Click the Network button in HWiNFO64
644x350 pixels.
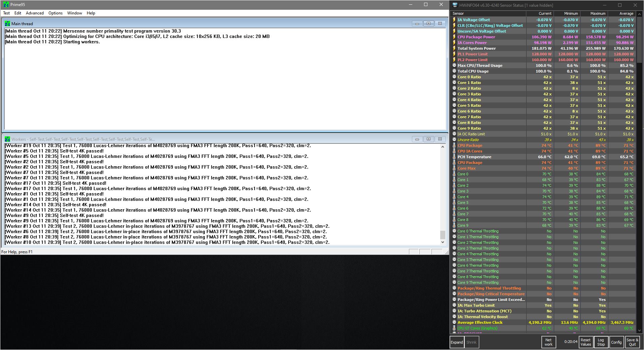click(x=548, y=342)
